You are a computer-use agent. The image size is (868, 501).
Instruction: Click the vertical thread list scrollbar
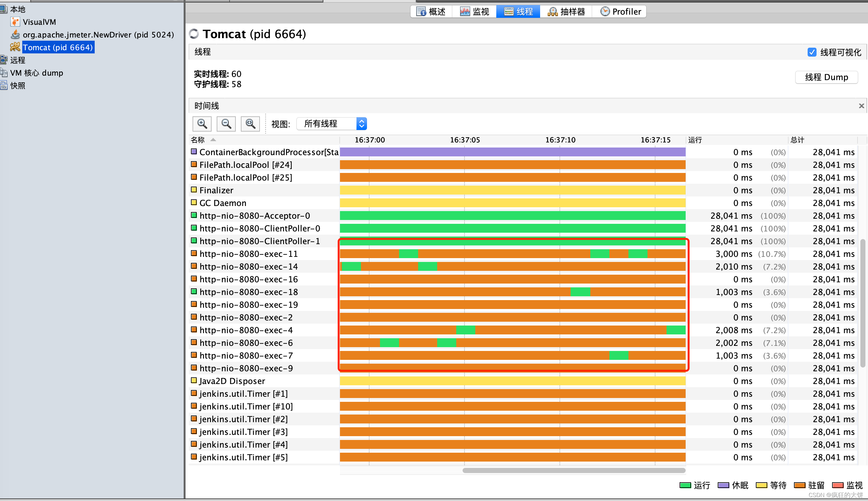(863, 303)
